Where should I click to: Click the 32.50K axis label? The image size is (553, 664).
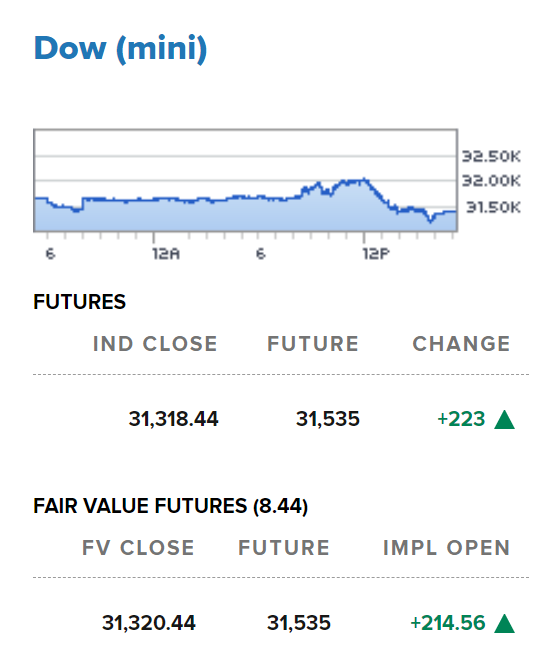click(491, 156)
